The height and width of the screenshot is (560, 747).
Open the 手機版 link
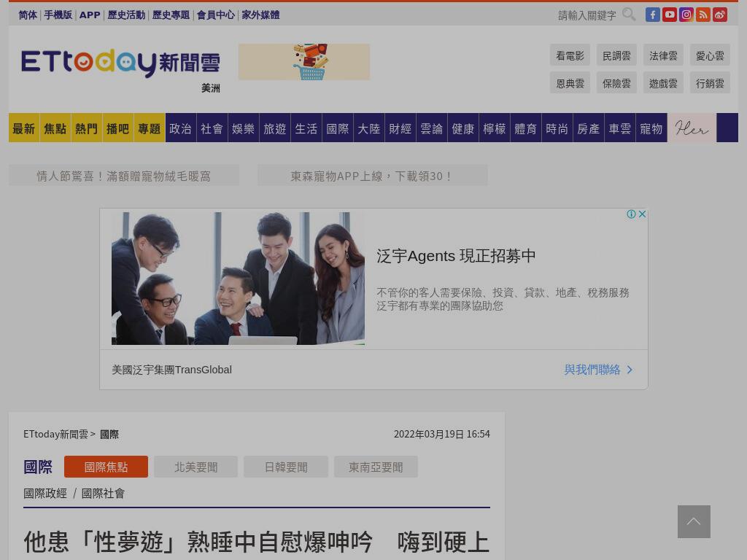[58, 15]
